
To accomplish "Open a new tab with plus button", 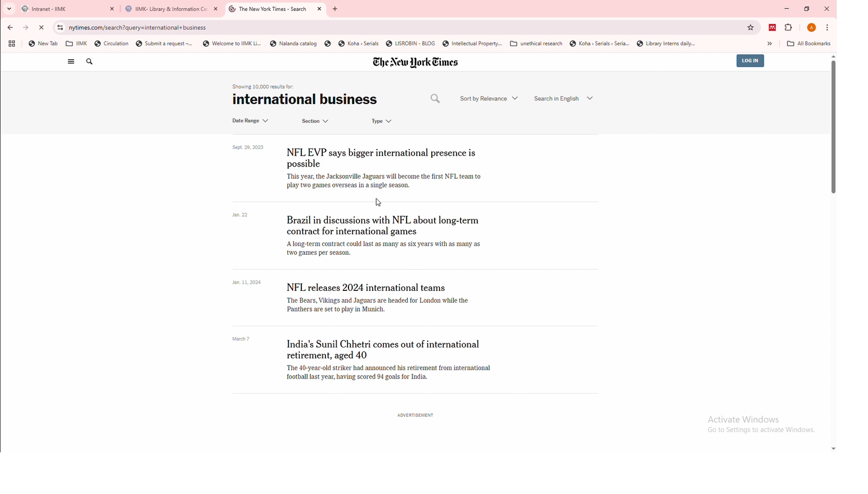I will pyautogui.click(x=335, y=9).
